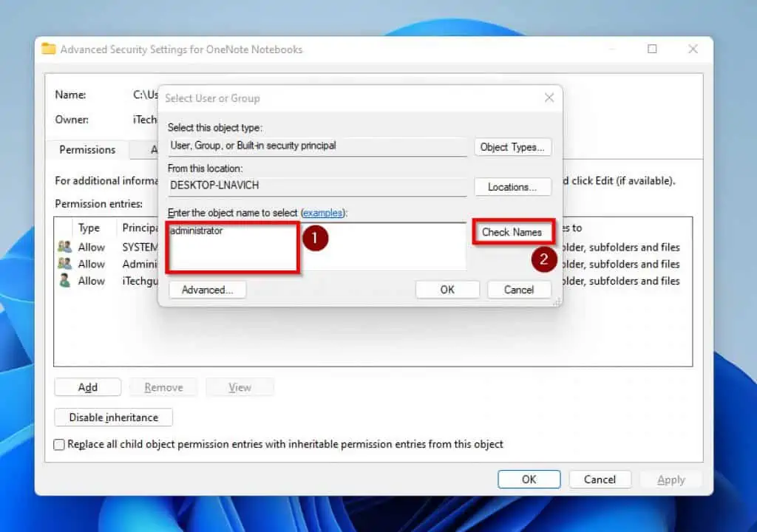Viewport: 757px width, 532px height.
Task: Click the Administrators entry group icon
Action: pyautogui.click(x=64, y=264)
